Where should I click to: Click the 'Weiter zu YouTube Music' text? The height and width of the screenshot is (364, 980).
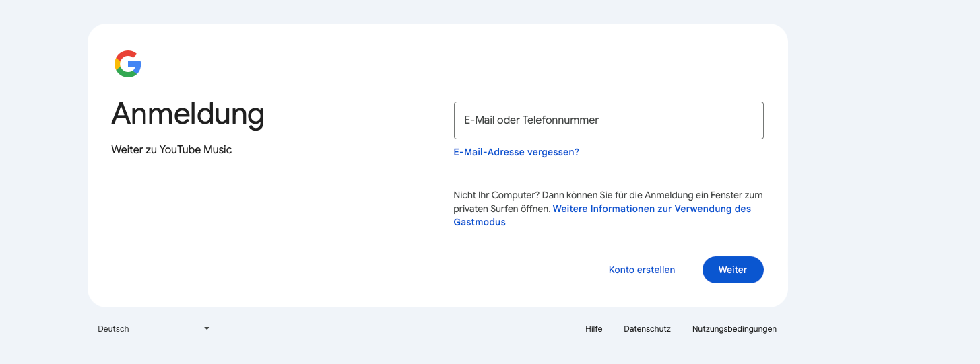pos(172,149)
